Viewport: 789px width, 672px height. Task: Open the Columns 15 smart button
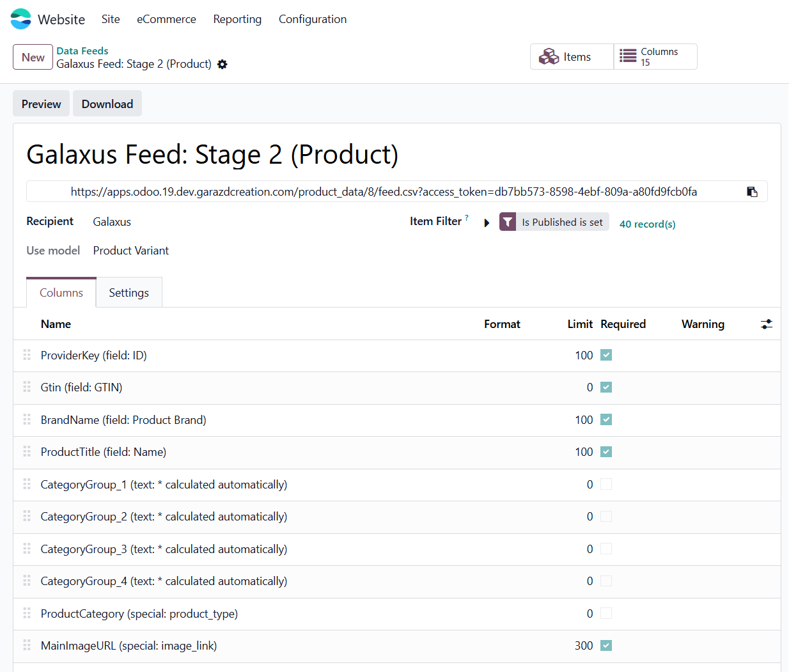click(655, 56)
